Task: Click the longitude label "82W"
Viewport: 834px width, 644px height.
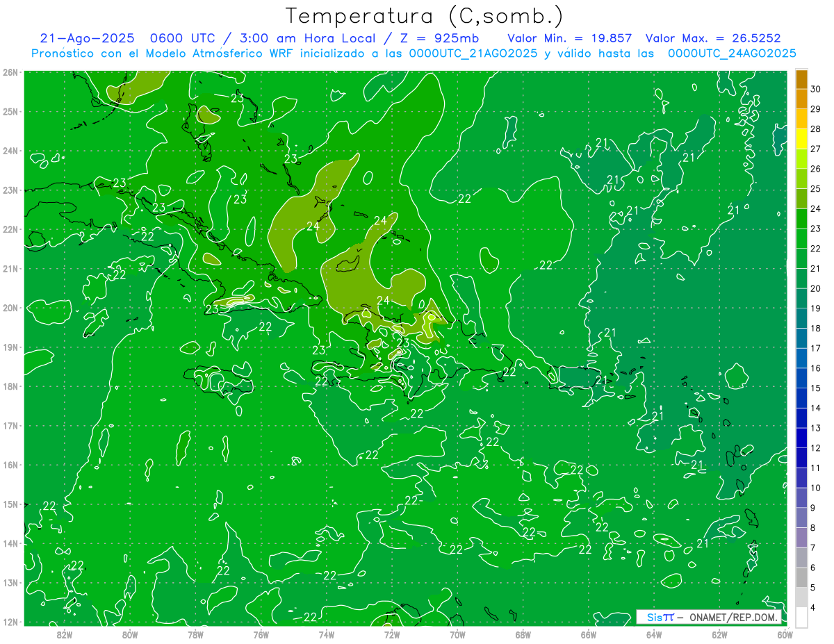Action: click(64, 634)
